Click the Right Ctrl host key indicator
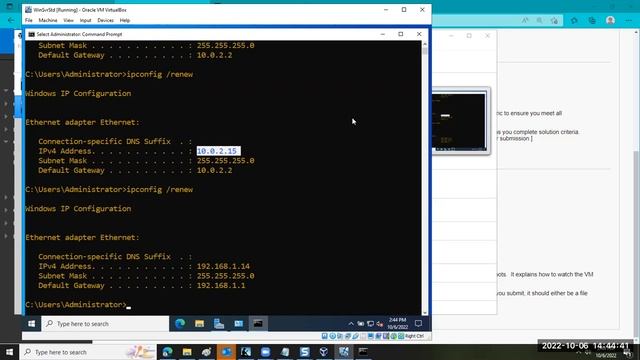The image size is (640, 360). point(415,336)
